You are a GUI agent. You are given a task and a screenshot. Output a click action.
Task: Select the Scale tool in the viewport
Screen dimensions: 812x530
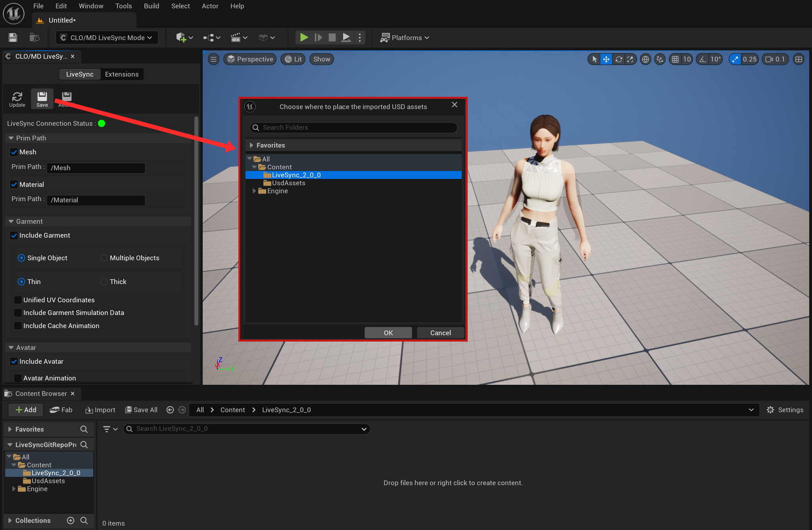[x=630, y=59]
